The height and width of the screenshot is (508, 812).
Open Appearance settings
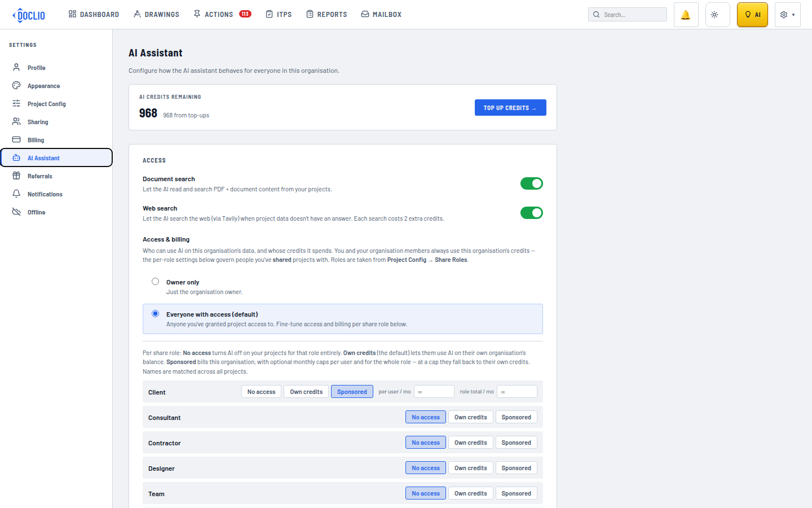click(x=56, y=86)
